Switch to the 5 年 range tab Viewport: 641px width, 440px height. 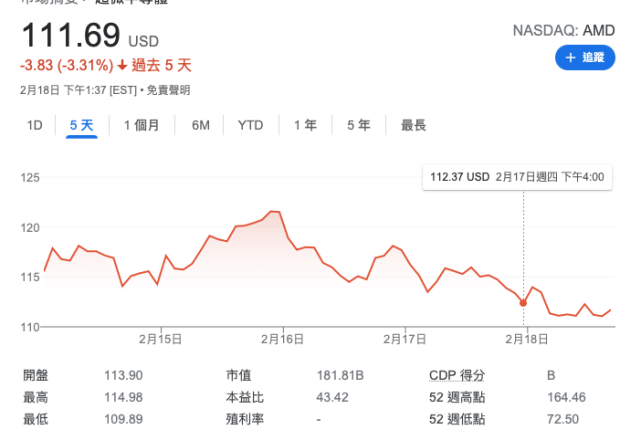point(359,125)
